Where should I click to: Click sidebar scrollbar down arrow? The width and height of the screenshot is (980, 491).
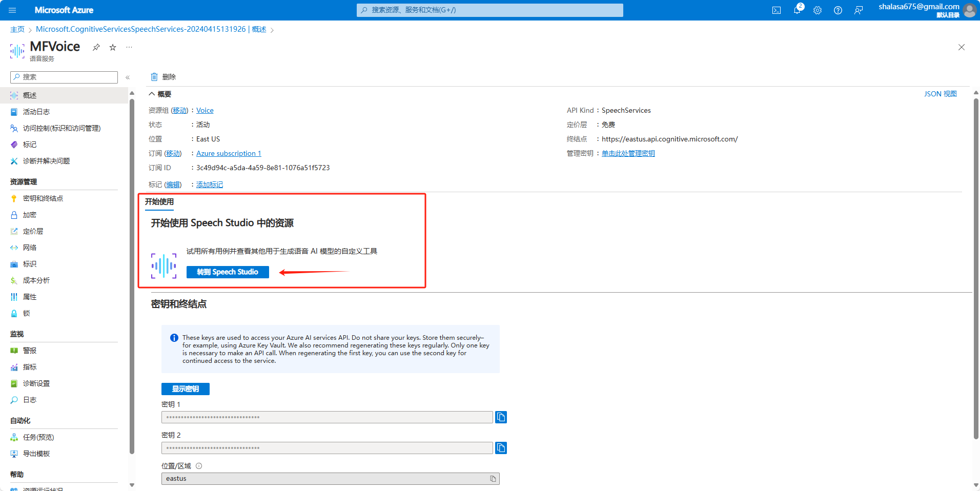tap(132, 485)
